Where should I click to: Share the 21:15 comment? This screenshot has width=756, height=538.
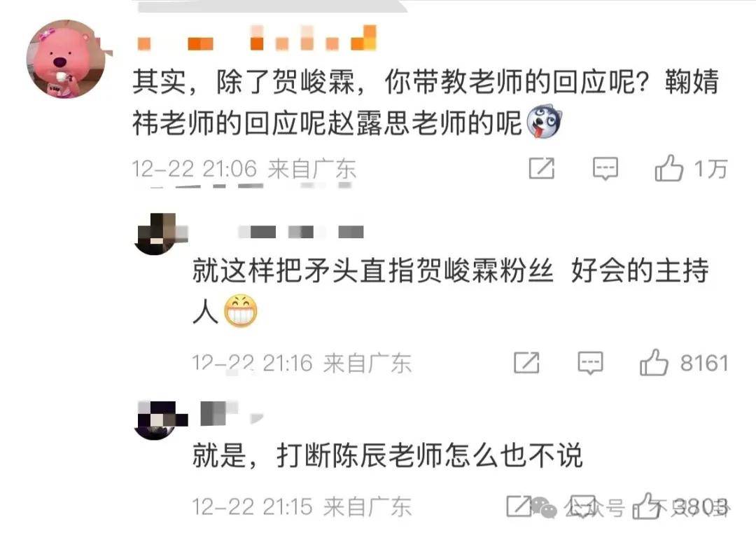(x=519, y=506)
